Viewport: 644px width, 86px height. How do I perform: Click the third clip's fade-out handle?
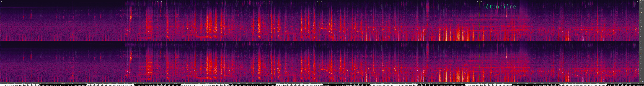(477, 2)
